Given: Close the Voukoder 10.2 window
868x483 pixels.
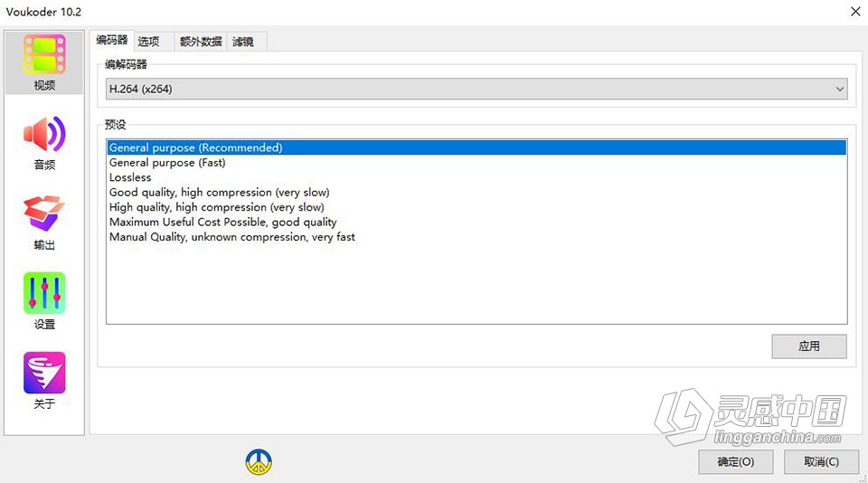Looking at the screenshot, I should point(855,12).
